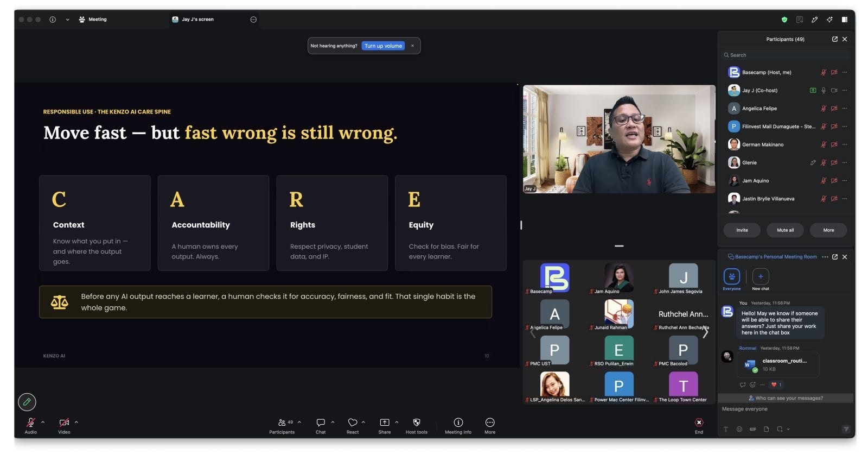Expand the chevron beside the React button
This screenshot has height=454, width=868.
[363, 422]
